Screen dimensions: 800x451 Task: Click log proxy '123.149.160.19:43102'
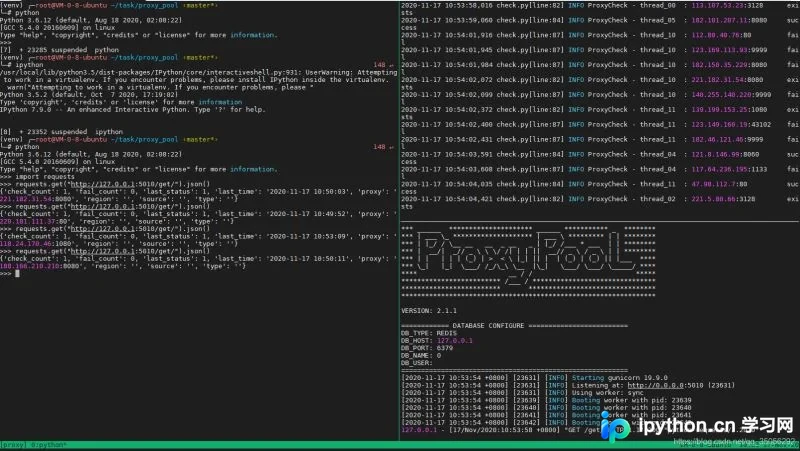pos(731,124)
